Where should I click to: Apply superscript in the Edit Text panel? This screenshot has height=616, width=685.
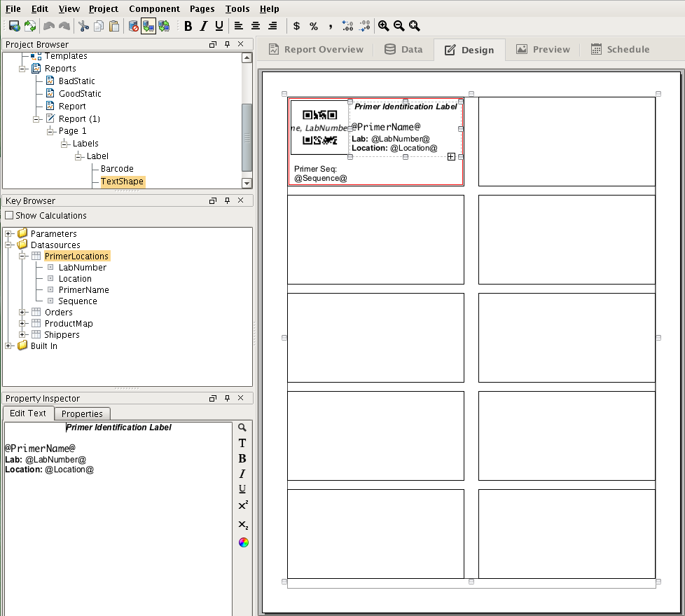242,505
